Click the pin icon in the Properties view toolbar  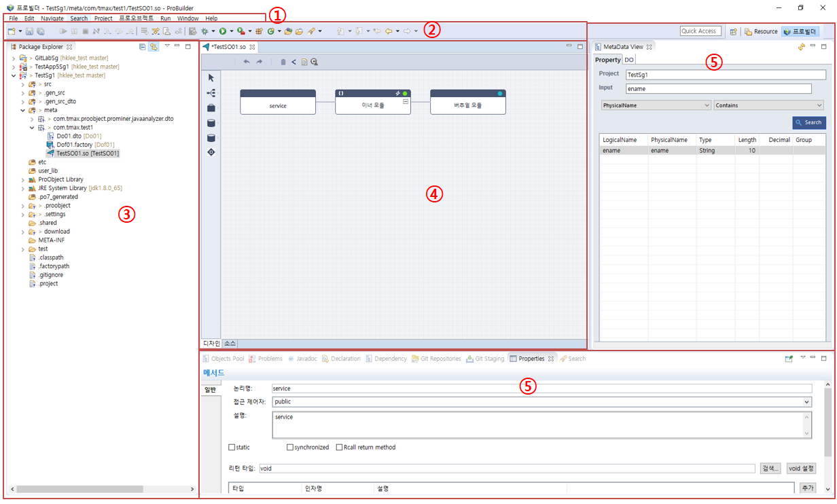789,359
